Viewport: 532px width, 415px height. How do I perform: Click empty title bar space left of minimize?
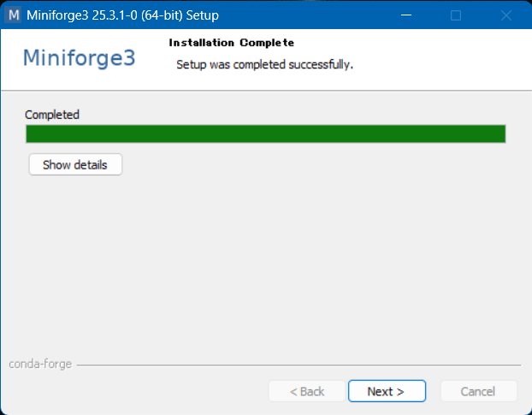(325, 15)
